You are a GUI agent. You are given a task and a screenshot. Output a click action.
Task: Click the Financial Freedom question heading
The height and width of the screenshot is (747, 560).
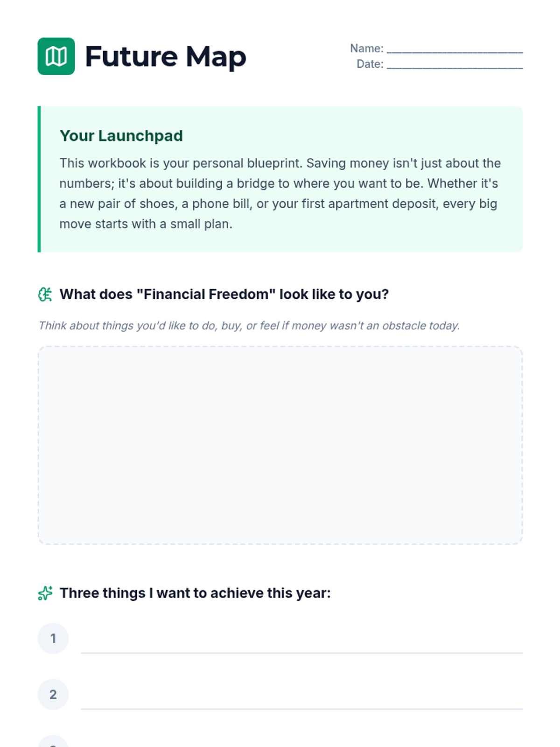point(224,295)
